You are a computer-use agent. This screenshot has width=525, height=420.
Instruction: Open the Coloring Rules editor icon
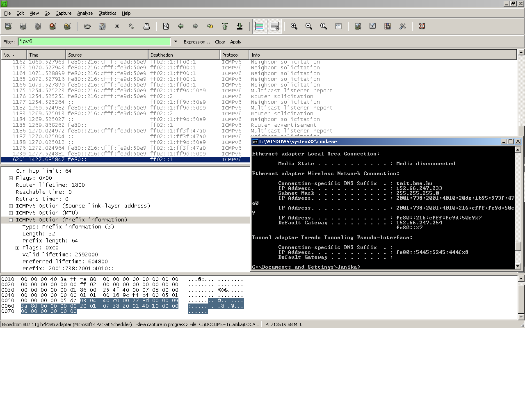pyautogui.click(x=388, y=26)
